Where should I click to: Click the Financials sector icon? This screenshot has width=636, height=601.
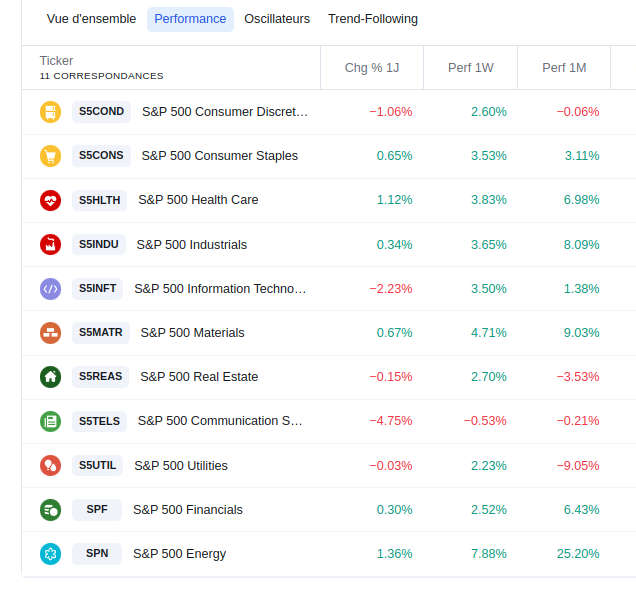(x=50, y=510)
